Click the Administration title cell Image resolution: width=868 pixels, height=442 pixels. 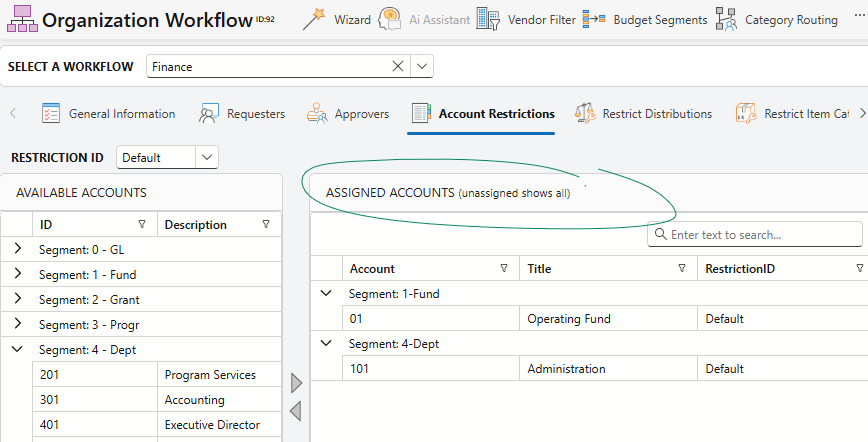click(608, 368)
